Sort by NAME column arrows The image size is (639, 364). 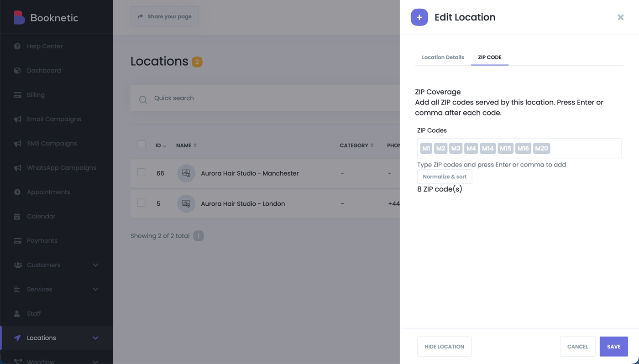point(195,146)
